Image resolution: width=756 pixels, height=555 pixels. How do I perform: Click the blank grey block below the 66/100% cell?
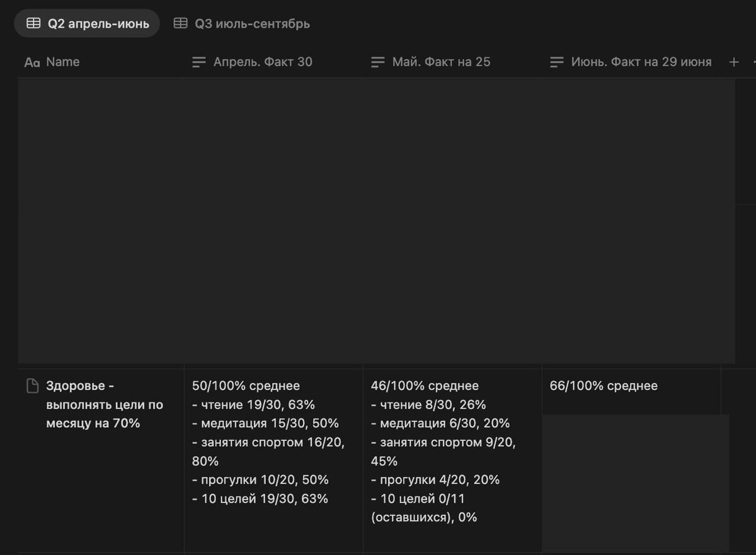(636, 483)
